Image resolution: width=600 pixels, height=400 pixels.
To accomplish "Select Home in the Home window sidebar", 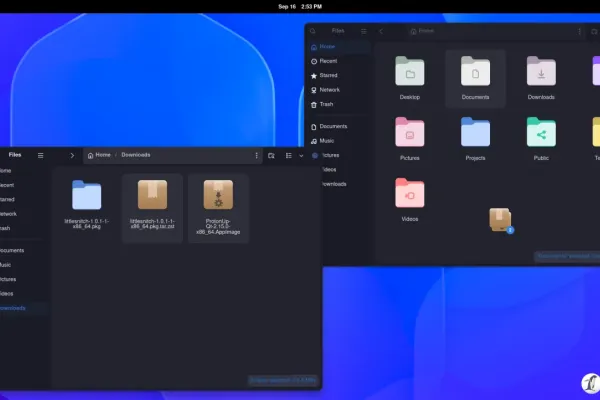I will pos(339,47).
